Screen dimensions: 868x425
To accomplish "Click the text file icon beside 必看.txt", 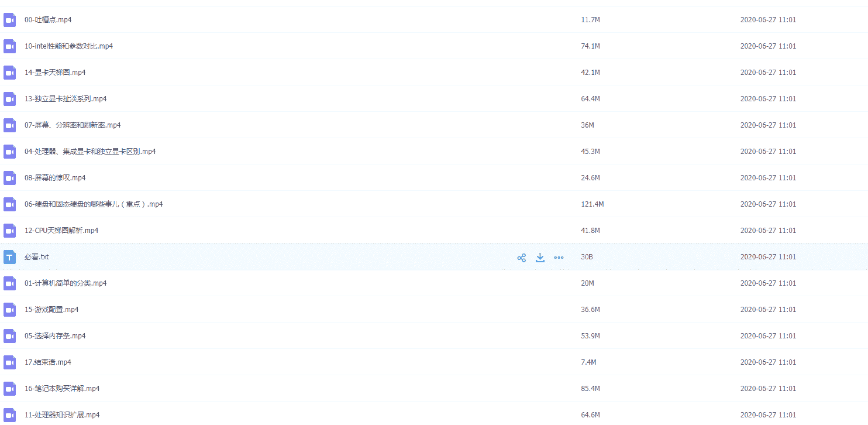I will pyautogui.click(x=9, y=257).
